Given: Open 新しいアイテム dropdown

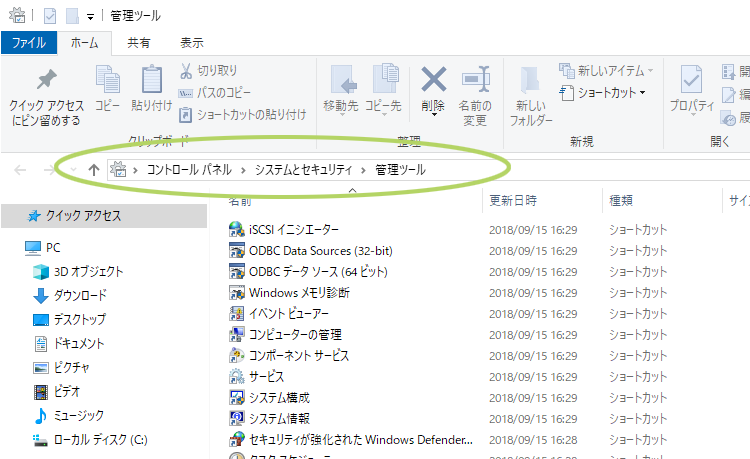Looking at the screenshot, I should pyautogui.click(x=606, y=71).
